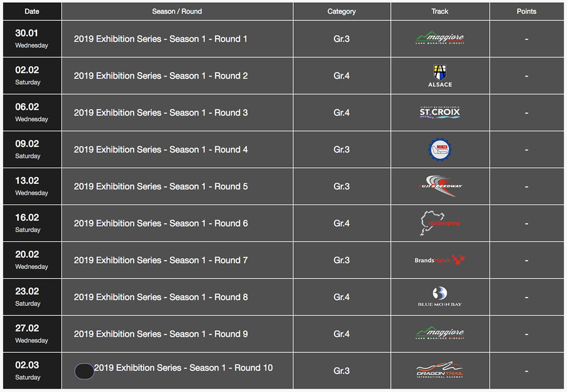The height and width of the screenshot is (392, 567).
Task: Click the Lake Maggiore logo for Round 1
Action: pyautogui.click(x=440, y=38)
